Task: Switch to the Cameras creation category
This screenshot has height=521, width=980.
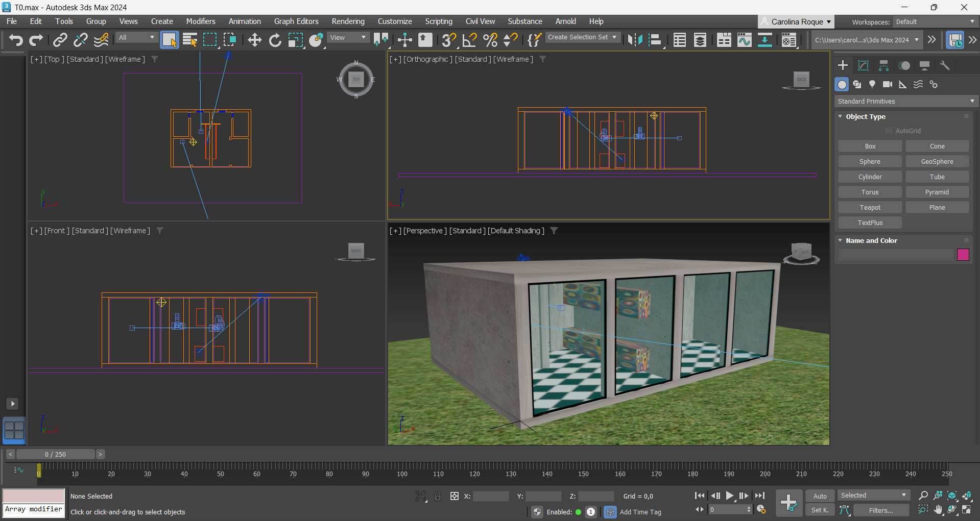Action: coord(888,84)
